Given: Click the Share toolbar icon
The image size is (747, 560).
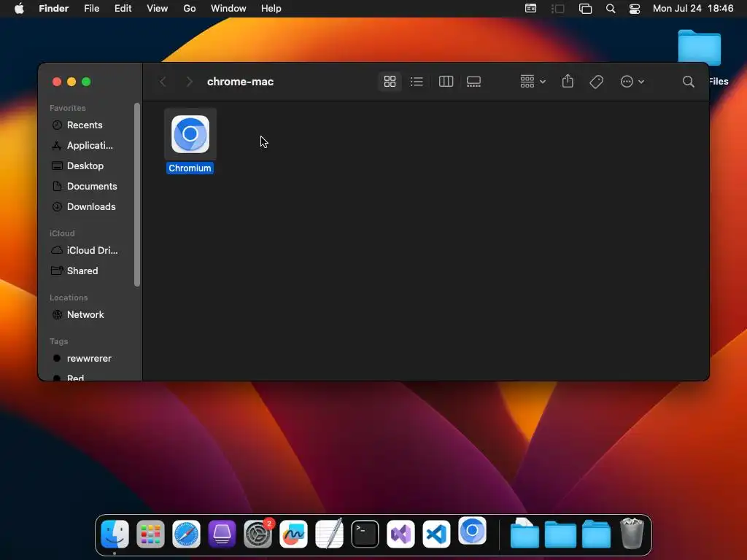Looking at the screenshot, I should 568,82.
